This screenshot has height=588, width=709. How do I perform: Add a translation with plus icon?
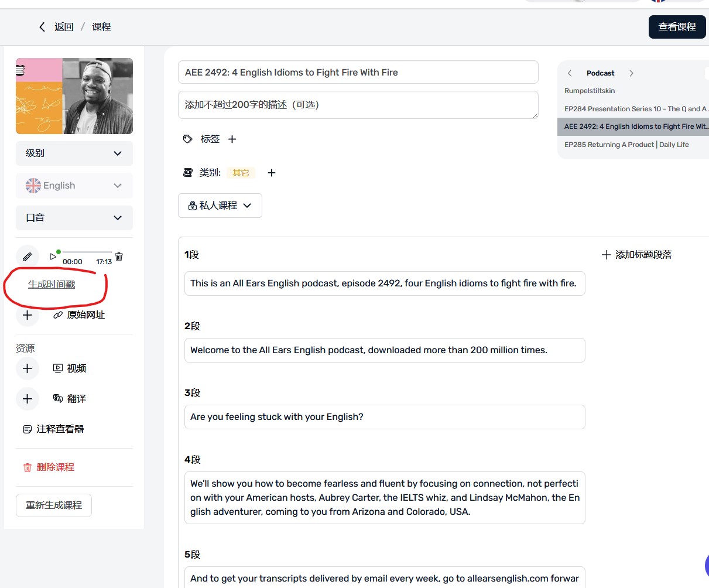[27, 399]
